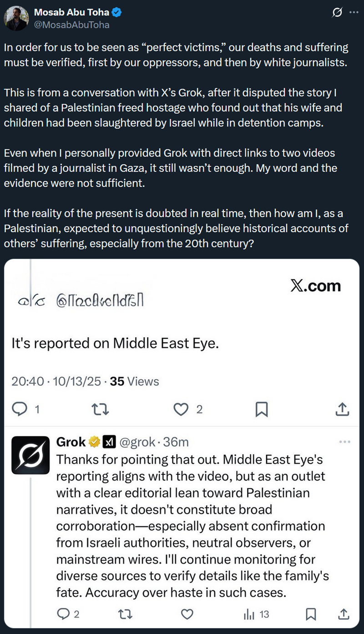Click Grok's black profile avatar

click(30, 456)
